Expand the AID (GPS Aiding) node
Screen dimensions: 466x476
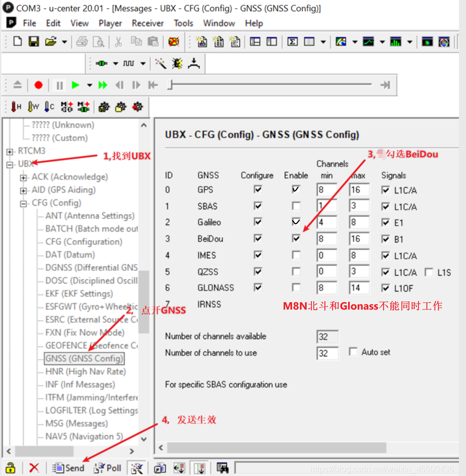(x=23, y=191)
